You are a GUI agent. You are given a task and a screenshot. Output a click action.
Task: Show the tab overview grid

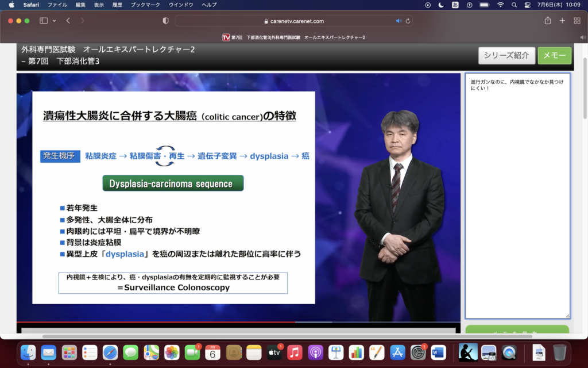click(x=577, y=21)
